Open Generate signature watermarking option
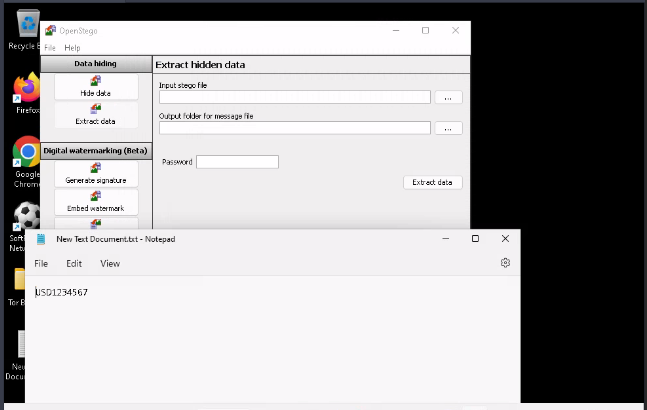 96,173
